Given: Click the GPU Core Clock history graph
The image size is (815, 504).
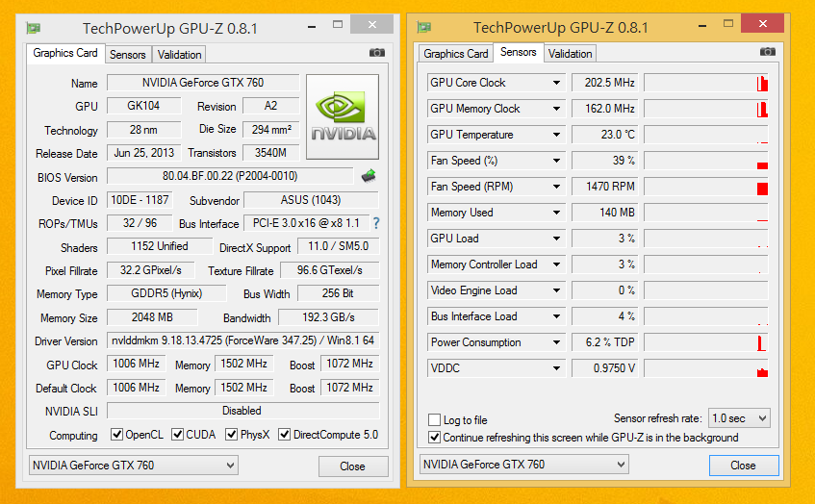Looking at the screenshot, I should point(706,83).
